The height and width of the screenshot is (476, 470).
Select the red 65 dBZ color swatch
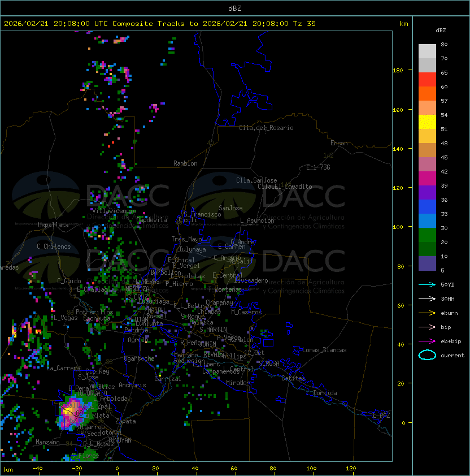coord(427,80)
